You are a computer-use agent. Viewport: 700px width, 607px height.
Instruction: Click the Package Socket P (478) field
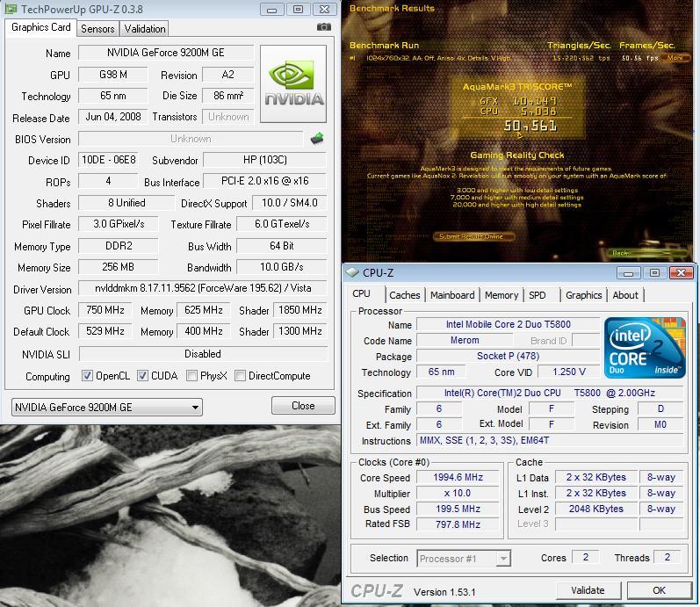[x=508, y=356]
